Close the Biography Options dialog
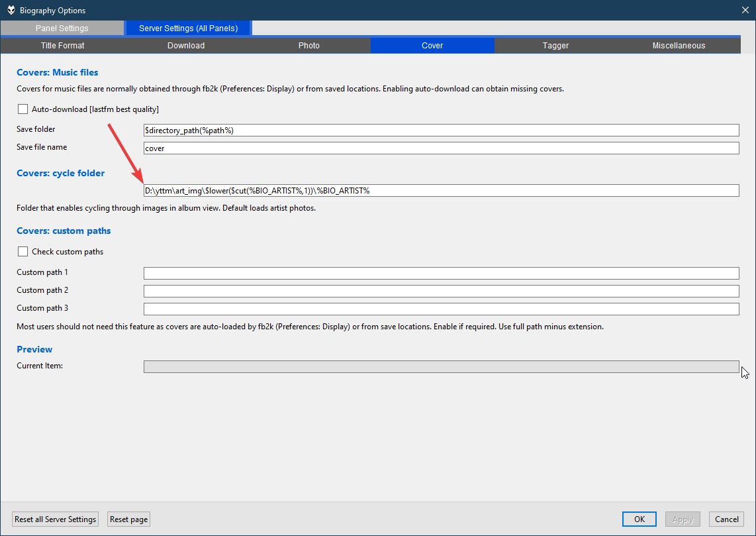The image size is (756, 536). click(745, 10)
